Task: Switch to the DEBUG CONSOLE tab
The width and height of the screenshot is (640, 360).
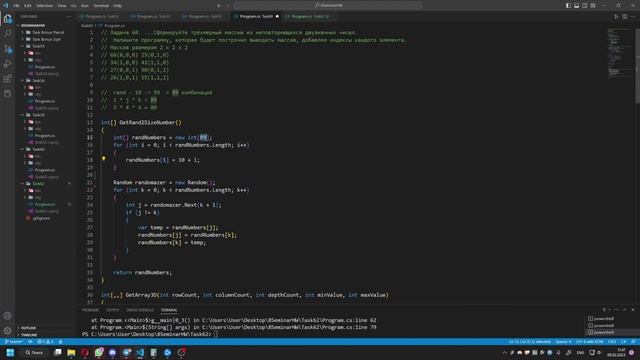Action: click(x=140, y=310)
